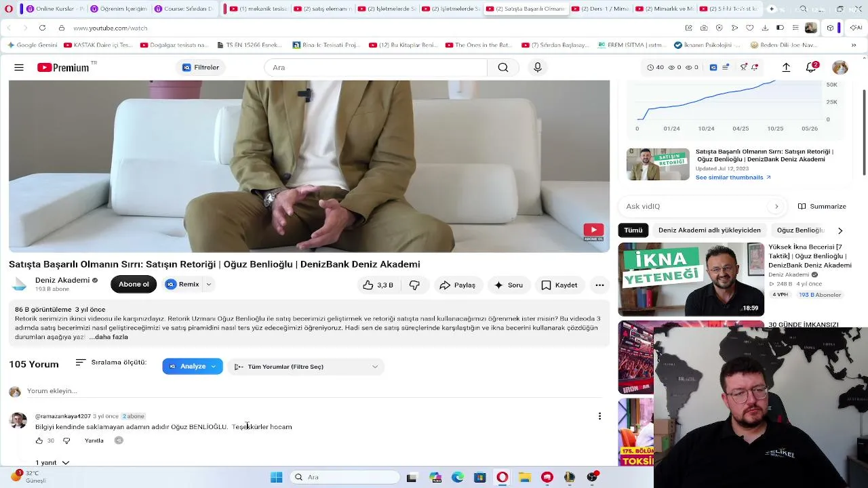Open more actions ellipsis under video
The image size is (868, 488).
tap(599, 285)
